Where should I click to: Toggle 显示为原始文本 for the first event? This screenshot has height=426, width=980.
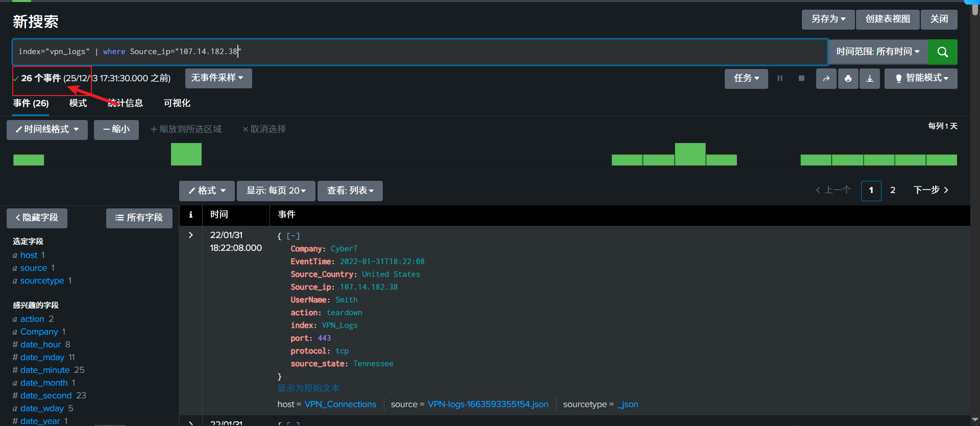pyautogui.click(x=308, y=388)
